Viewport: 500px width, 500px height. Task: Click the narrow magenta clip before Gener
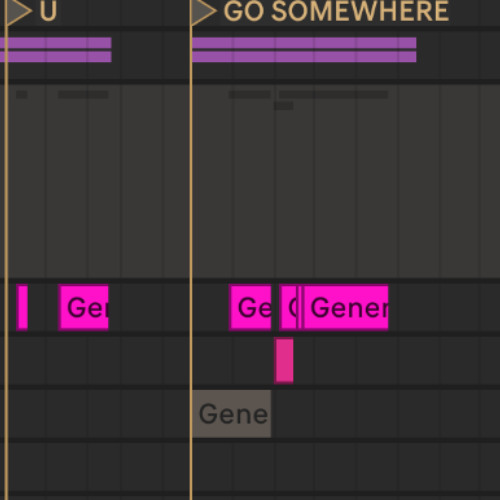pyautogui.click(x=289, y=307)
